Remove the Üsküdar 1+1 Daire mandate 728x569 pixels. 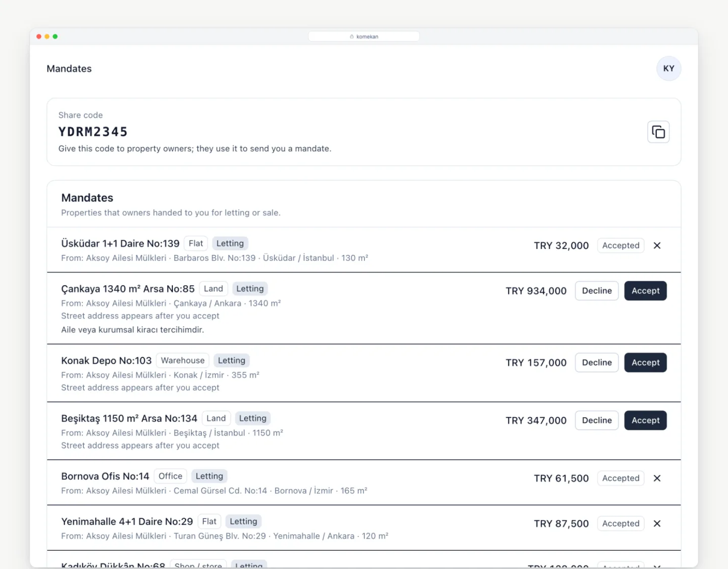point(657,245)
